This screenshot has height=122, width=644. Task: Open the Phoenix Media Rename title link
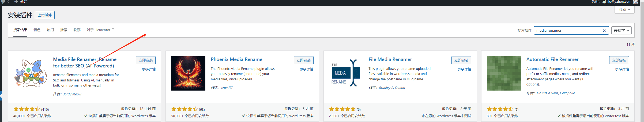[x=236, y=59]
